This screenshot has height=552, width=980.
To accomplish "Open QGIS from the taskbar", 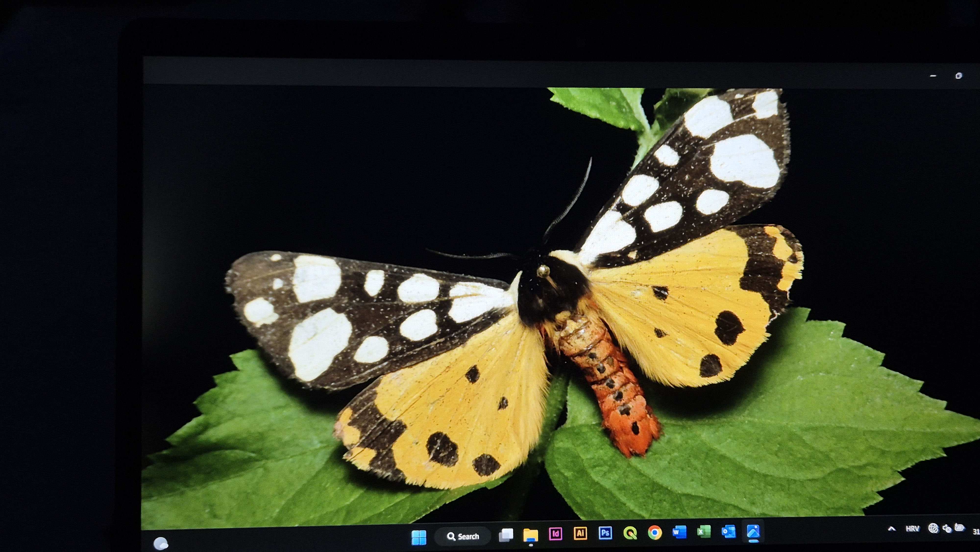I will 630,533.
